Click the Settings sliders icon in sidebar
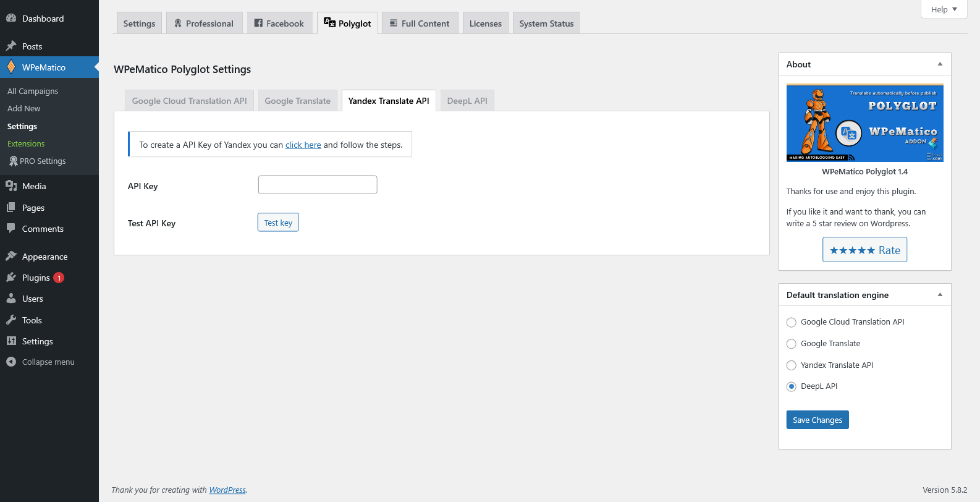Image resolution: width=980 pixels, height=502 pixels. (11, 341)
